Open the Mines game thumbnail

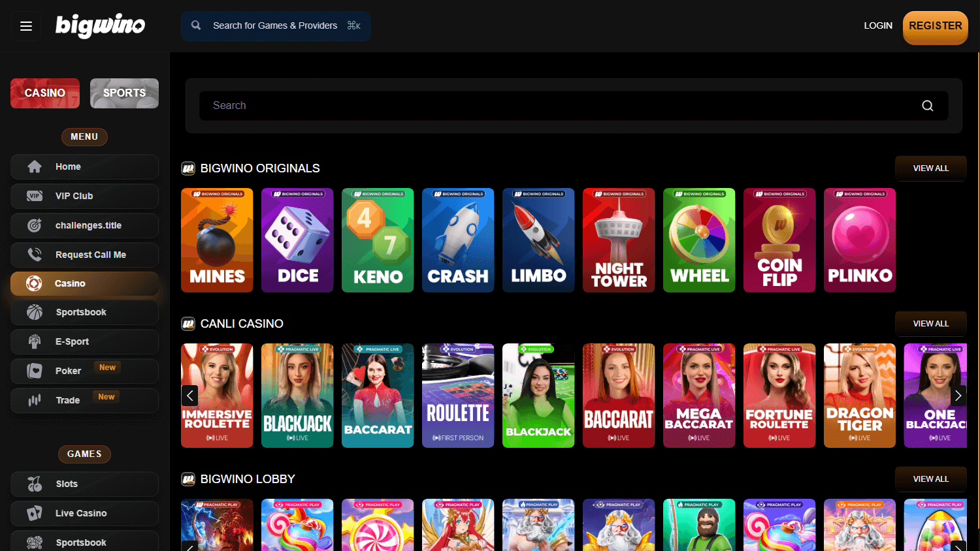click(x=217, y=240)
